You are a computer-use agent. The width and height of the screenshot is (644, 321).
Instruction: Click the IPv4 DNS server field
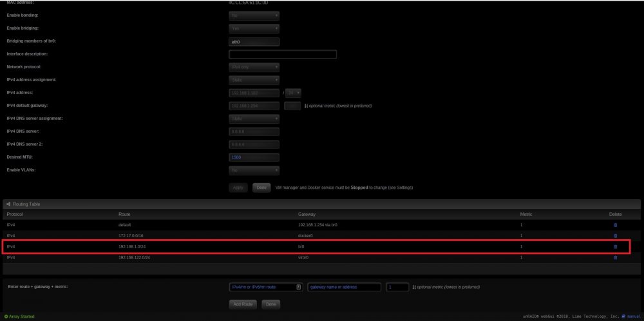click(x=254, y=131)
